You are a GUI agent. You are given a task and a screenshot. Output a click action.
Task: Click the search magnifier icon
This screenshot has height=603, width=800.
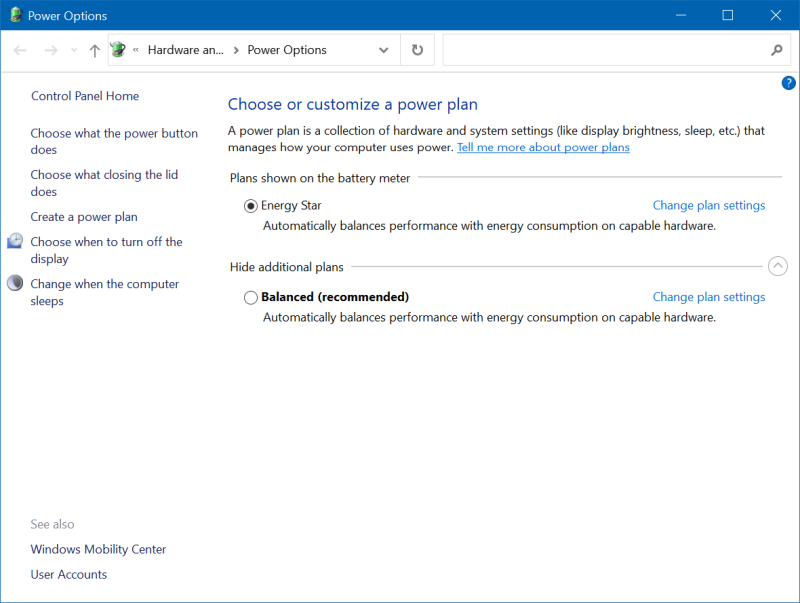pos(777,49)
